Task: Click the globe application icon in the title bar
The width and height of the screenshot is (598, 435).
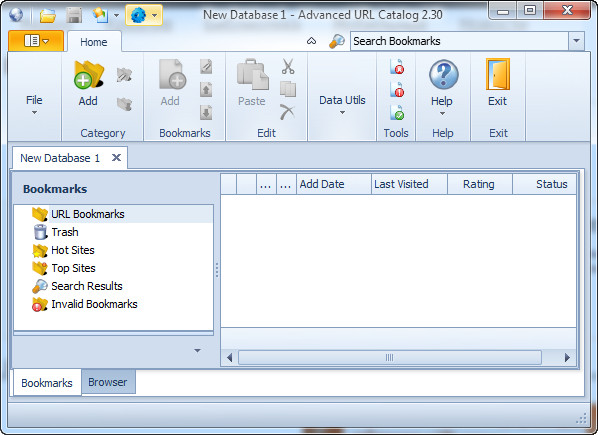Action: (16, 15)
